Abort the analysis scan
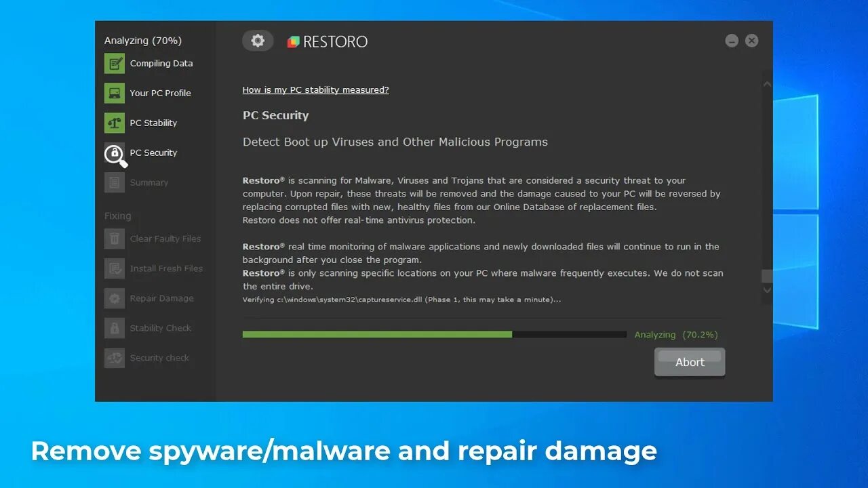The width and height of the screenshot is (868, 488). point(690,362)
